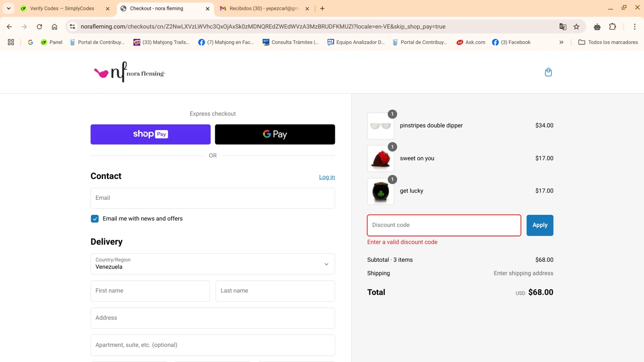Open the (7) Mahjong en Facebook bookmark
Viewport: 644px width, 362px height.
(x=226, y=42)
